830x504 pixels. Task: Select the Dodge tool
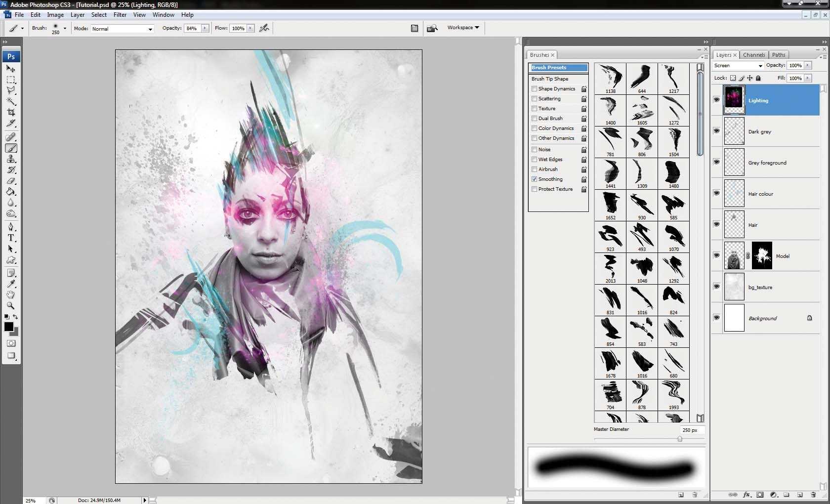(11, 213)
